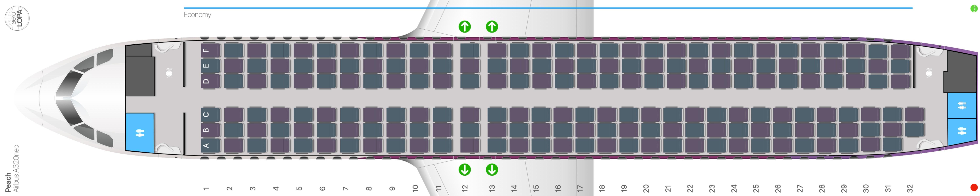Select exit row seat 12A
Screen dimensions: 980x196
(470, 145)
